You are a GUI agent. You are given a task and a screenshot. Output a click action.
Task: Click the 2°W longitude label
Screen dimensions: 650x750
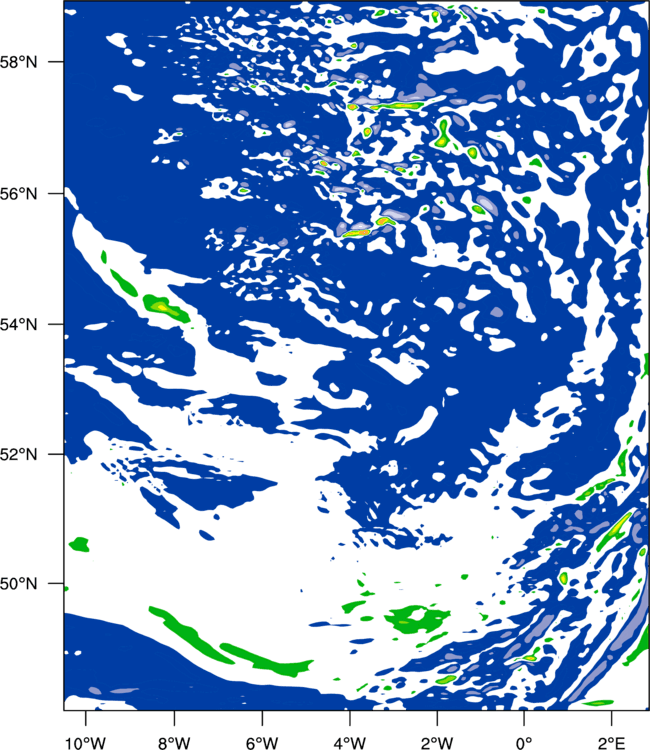[437, 743]
